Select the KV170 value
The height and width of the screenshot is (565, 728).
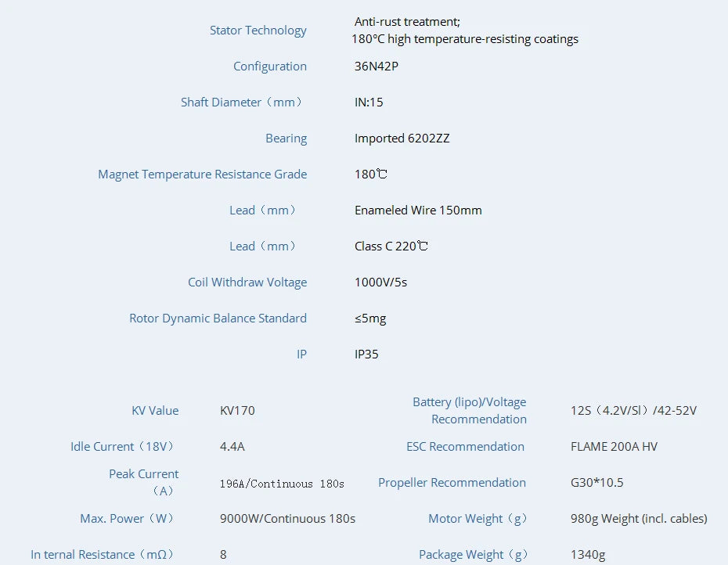click(236, 410)
